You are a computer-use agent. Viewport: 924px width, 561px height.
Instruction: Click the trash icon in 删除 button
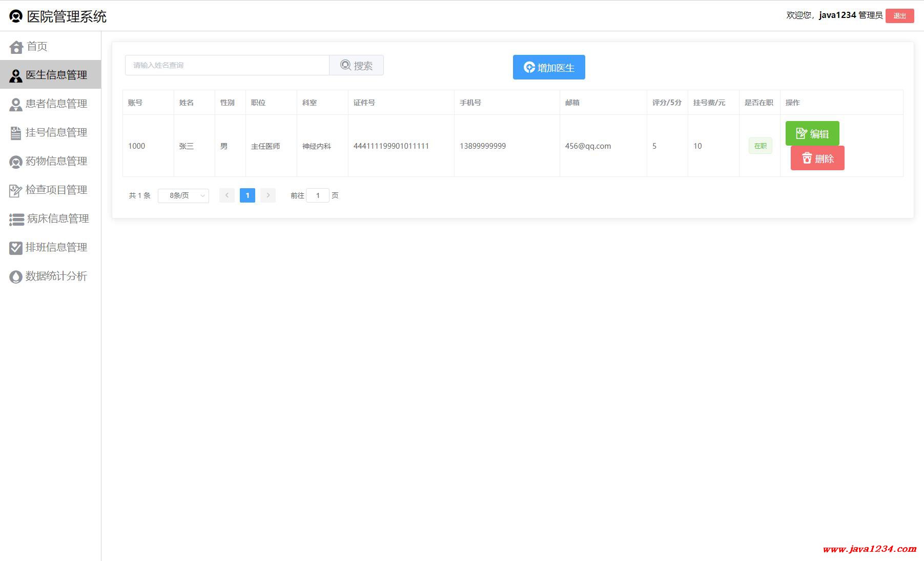click(x=807, y=158)
